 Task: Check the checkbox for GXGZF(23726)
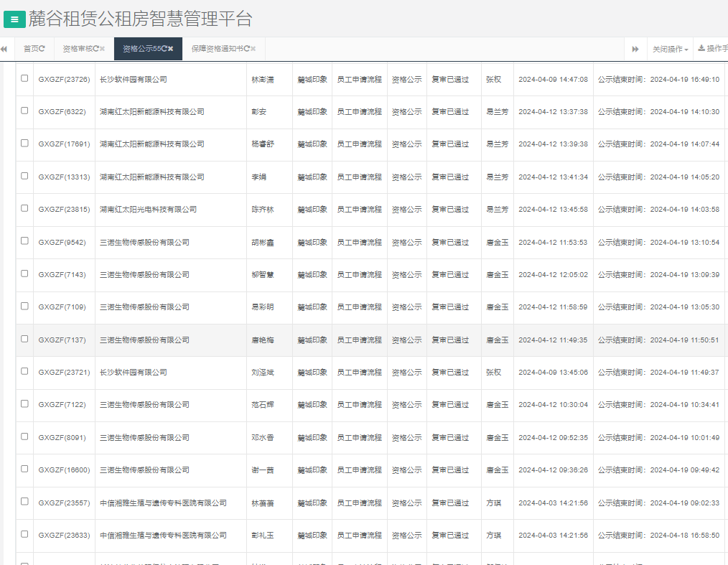click(25, 79)
